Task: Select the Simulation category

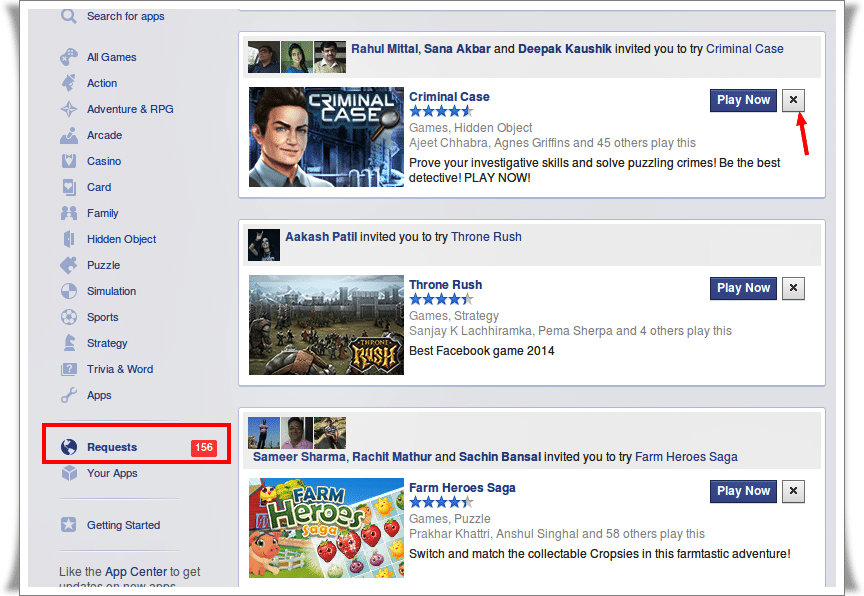Action: coord(111,291)
